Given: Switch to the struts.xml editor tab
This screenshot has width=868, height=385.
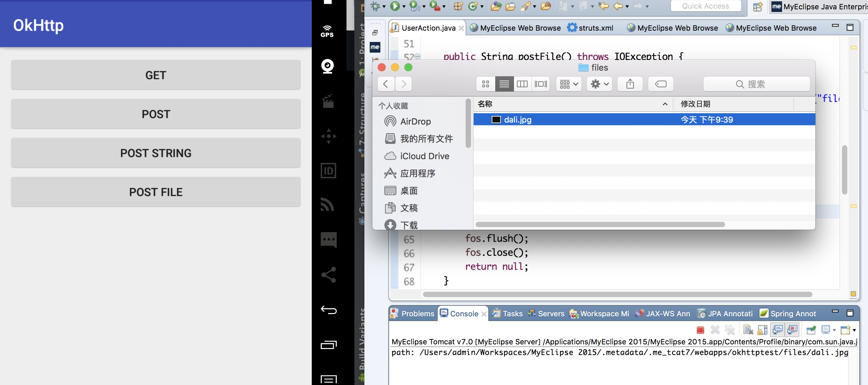Looking at the screenshot, I should coord(595,28).
